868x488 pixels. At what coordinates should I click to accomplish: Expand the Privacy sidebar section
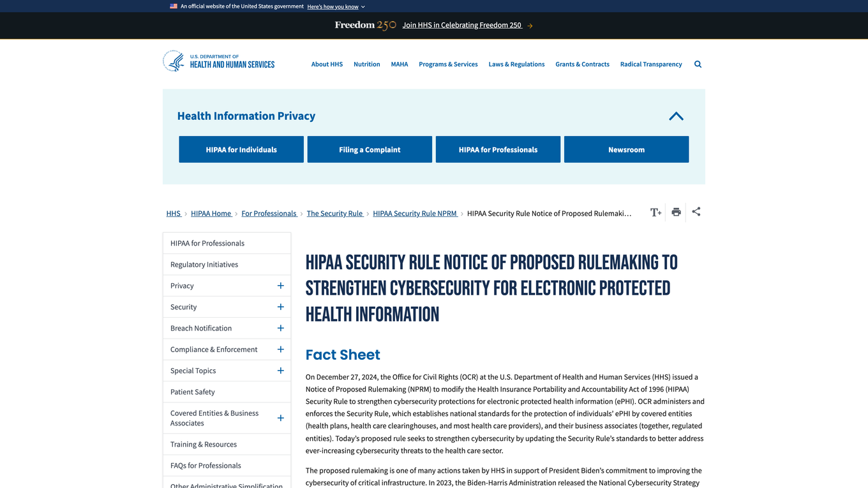click(x=280, y=286)
